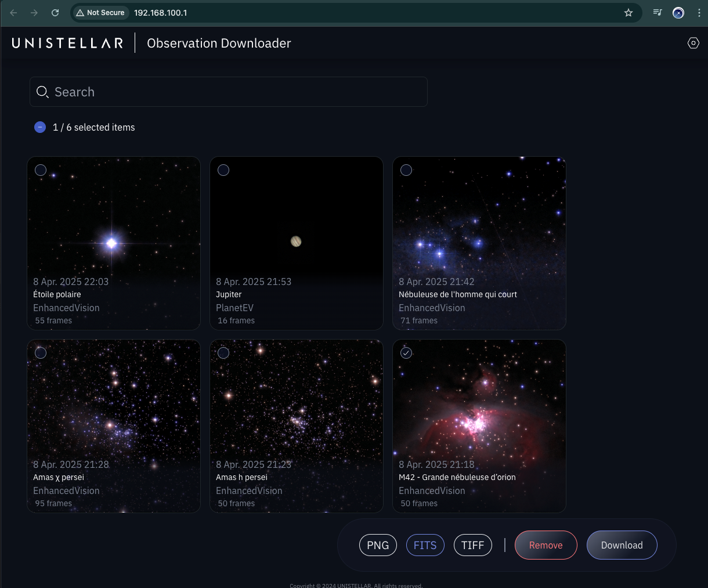Open the settings hexagon icon
The width and height of the screenshot is (708, 588).
[x=693, y=43]
